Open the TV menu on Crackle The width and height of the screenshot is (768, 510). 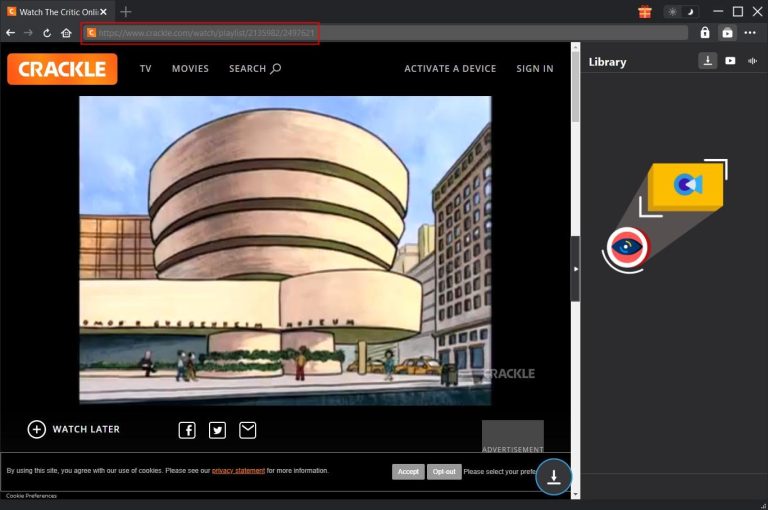click(146, 69)
